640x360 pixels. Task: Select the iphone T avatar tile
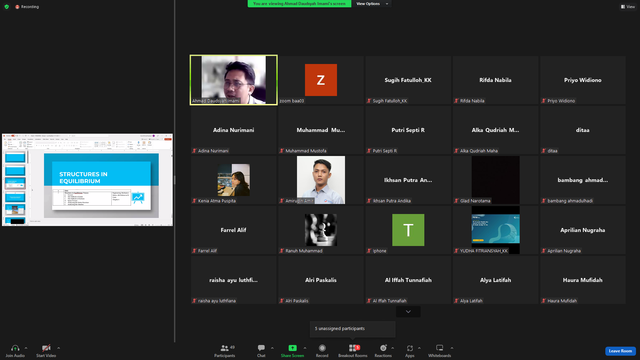click(x=408, y=230)
